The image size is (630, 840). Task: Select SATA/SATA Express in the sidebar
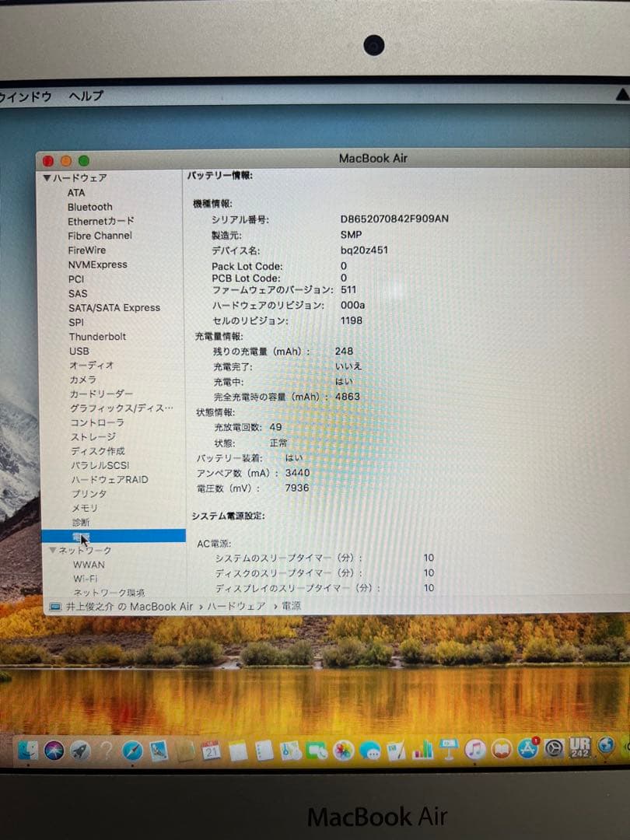(x=114, y=308)
